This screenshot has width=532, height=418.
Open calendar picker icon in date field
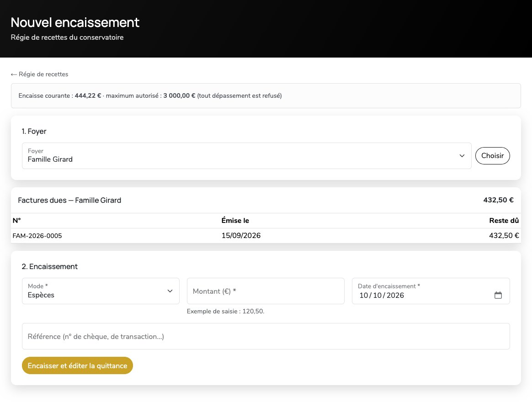click(x=498, y=295)
